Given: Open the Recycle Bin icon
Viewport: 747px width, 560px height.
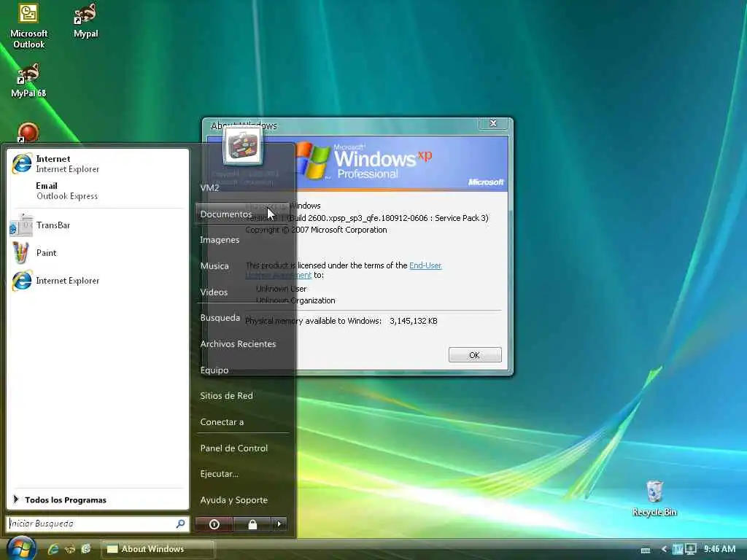Looking at the screenshot, I should (654, 499).
